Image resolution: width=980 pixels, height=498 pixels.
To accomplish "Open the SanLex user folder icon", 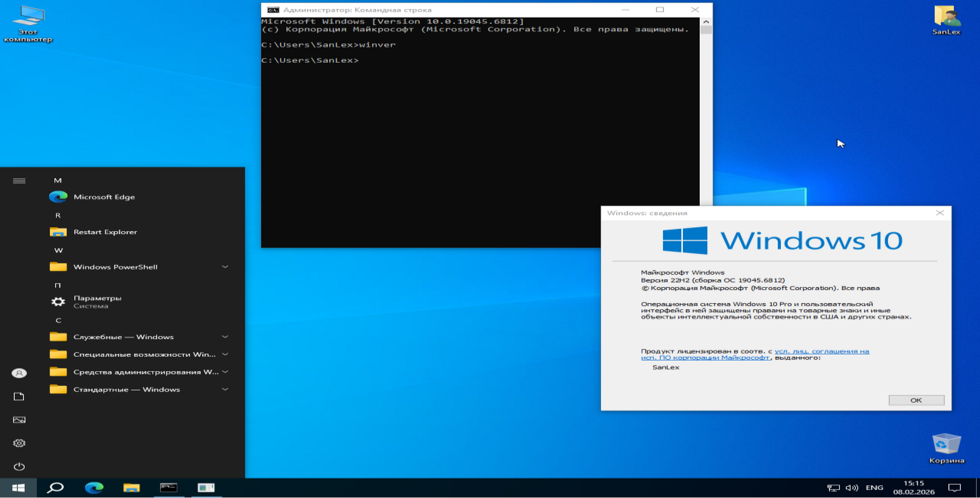I will pyautogui.click(x=946, y=19).
